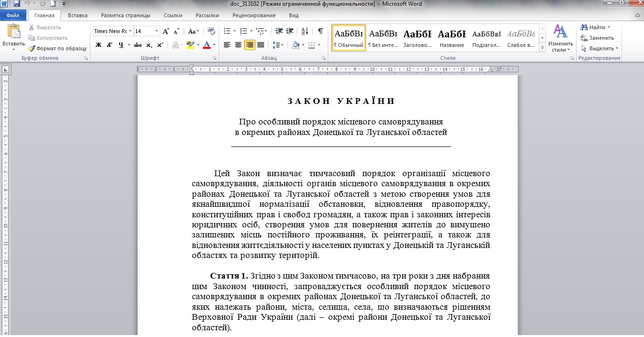Toggle paragraph marks display (¶)
This screenshot has width=644, height=337.
320,32
